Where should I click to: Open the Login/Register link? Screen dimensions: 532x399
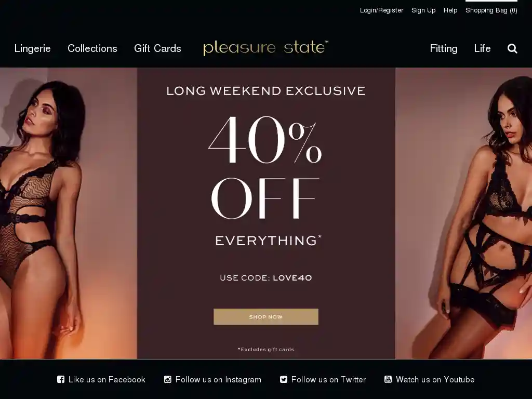pos(382,10)
